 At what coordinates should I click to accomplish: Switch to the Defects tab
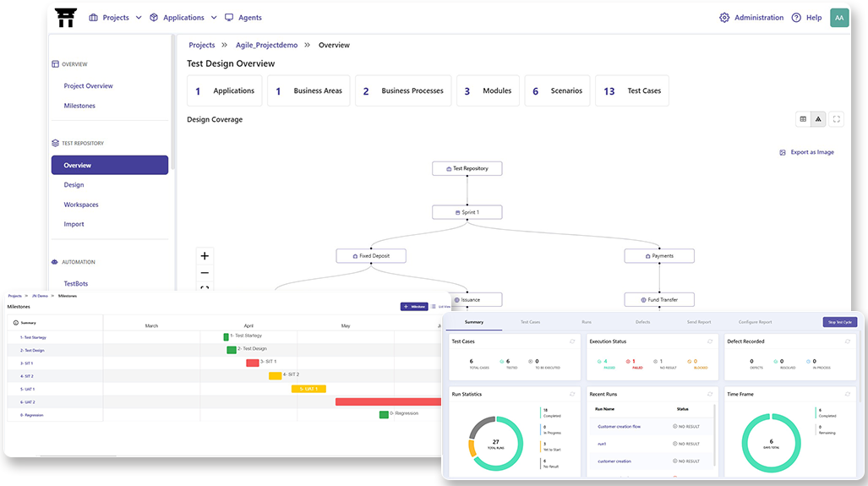642,322
